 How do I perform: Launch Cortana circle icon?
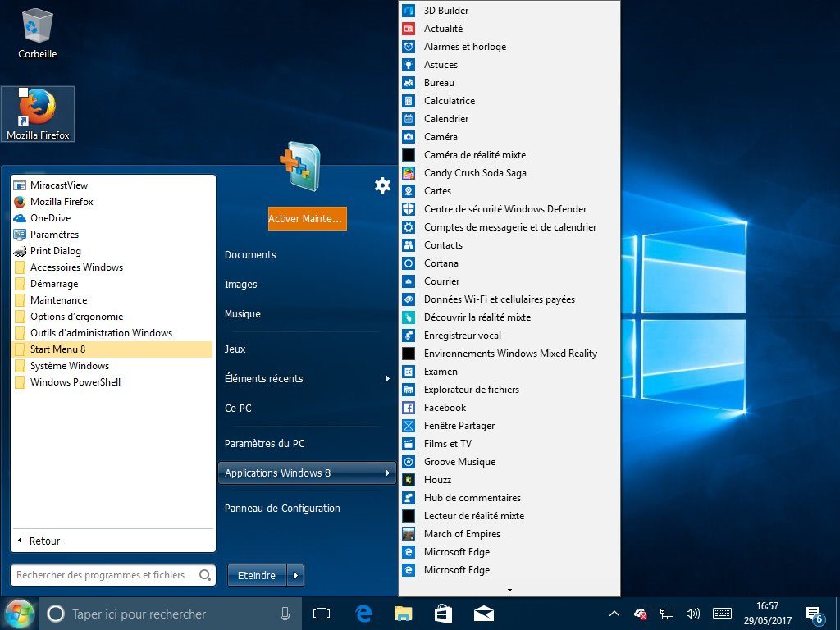point(409,263)
